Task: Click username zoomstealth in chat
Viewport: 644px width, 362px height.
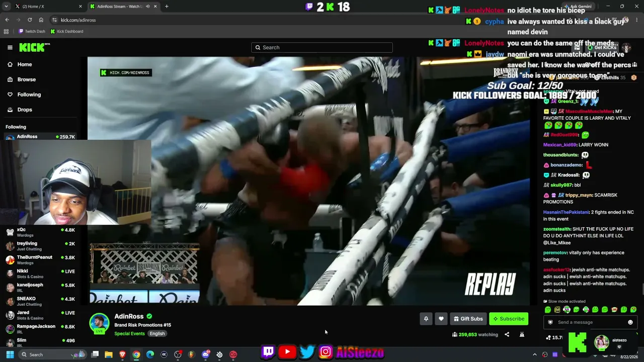Action: 557,229
